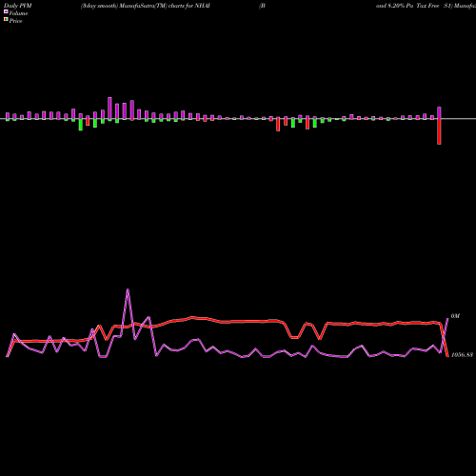Select the Volume legend label

18,13
